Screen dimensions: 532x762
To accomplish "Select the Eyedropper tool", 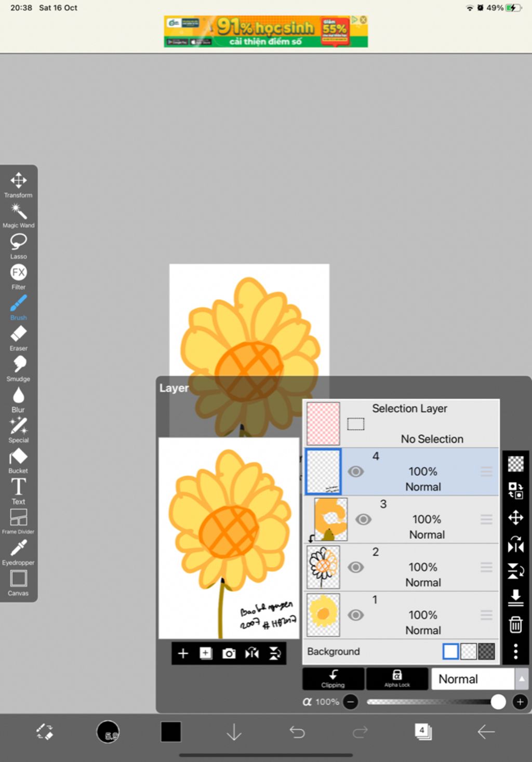I will (18, 552).
